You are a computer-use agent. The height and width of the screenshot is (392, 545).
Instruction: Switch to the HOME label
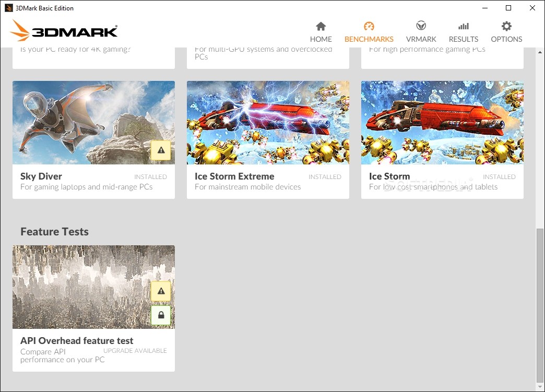pos(321,39)
